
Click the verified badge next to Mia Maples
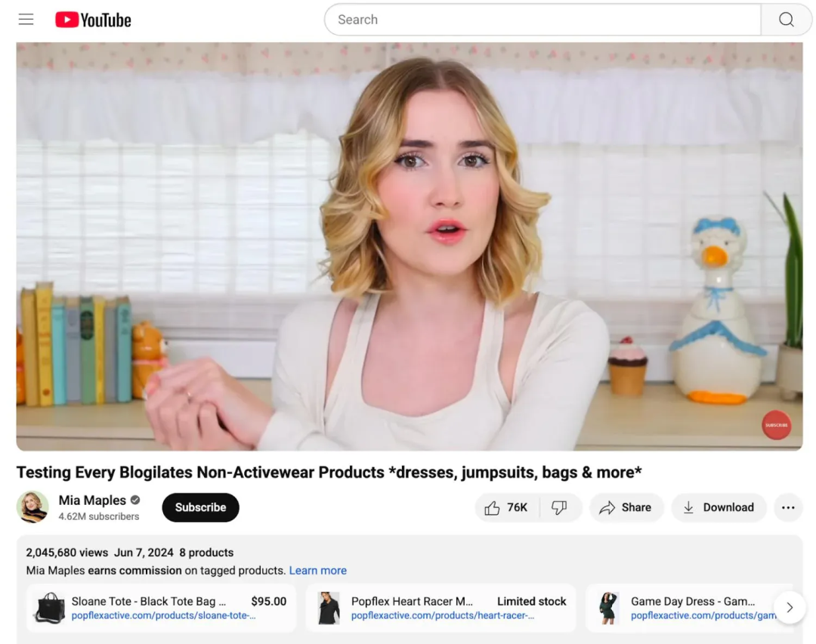[x=135, y=500]
